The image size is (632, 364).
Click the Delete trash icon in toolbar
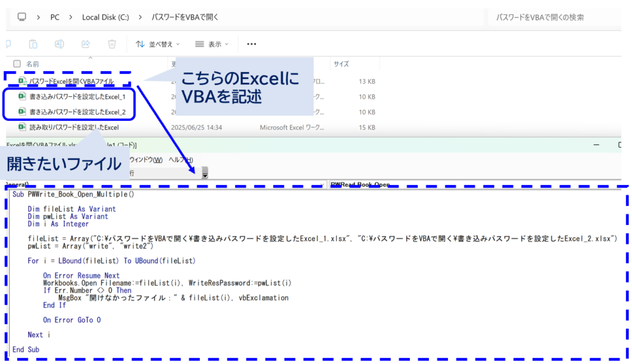tap(112, 44)
